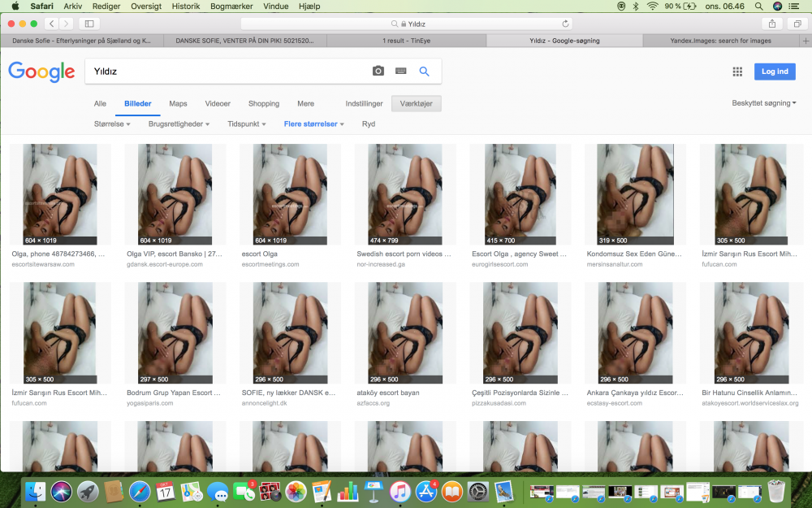Go to the Google homepage via the logo
This screenshot has height=508, width=812.
click(41, 72)
